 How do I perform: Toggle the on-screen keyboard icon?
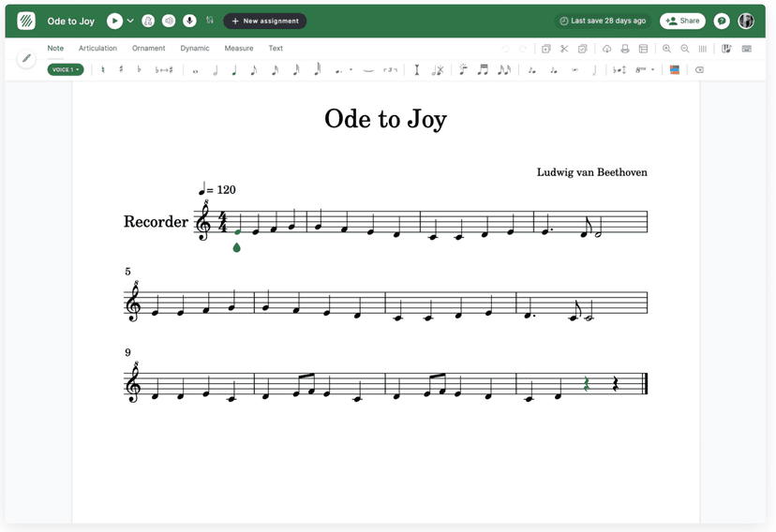coord(747,49)
